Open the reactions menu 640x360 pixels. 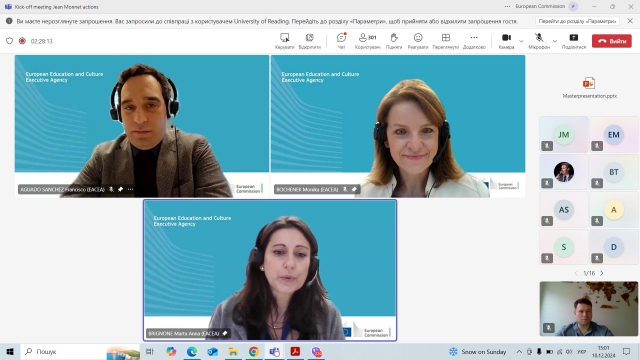[418, 41]
